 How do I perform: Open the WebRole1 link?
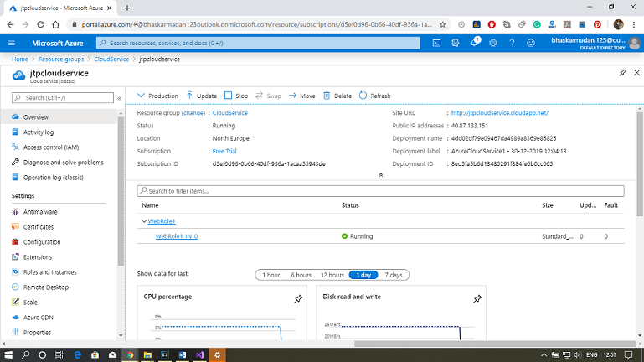[x=162, y=221]
